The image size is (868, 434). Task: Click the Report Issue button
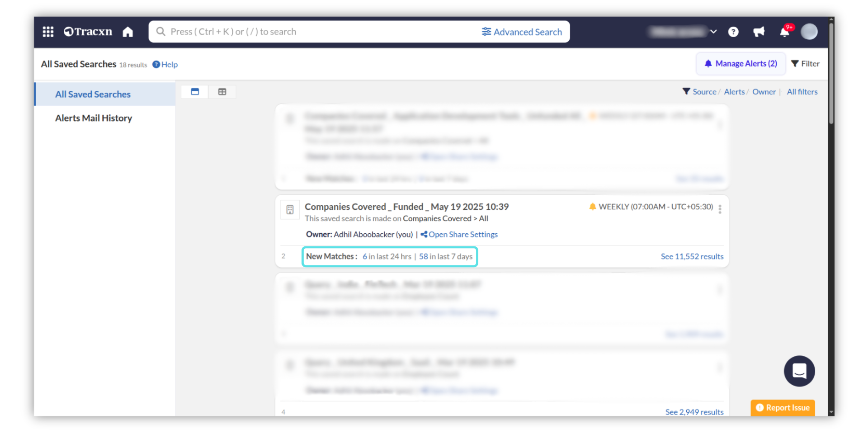[783, 407]
